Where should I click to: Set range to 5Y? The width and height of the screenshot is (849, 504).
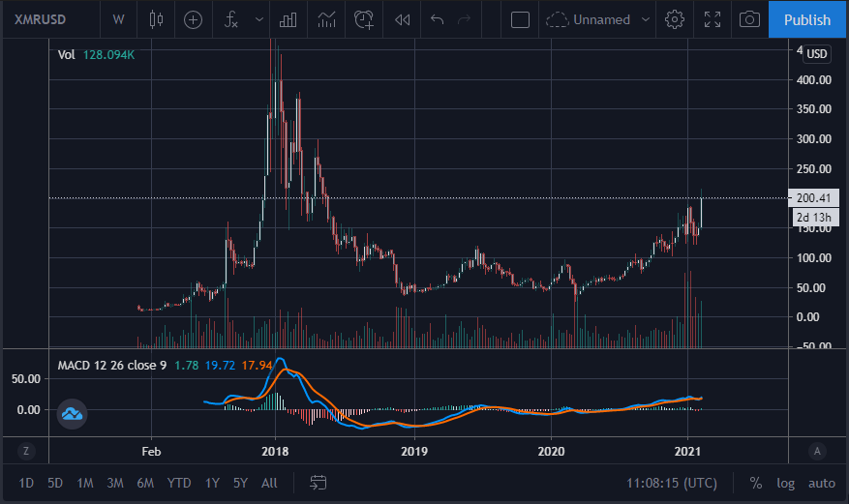tap(240, 483)
